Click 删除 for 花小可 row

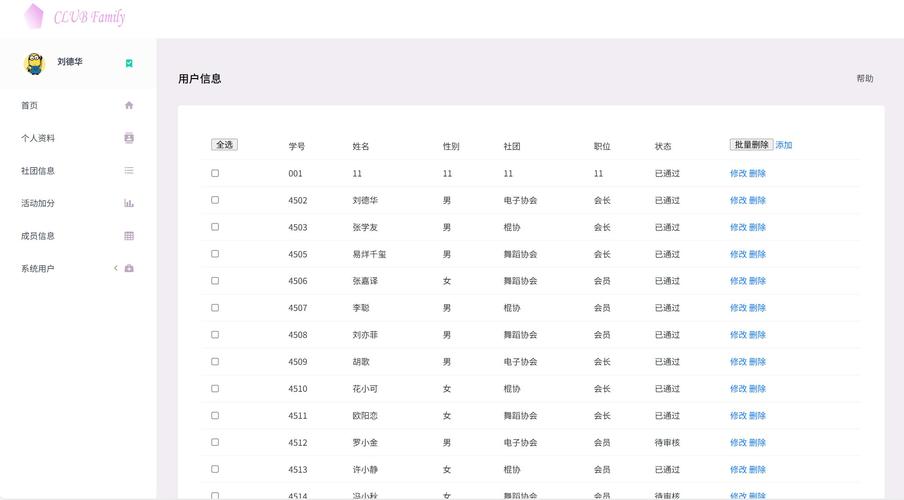757,389
